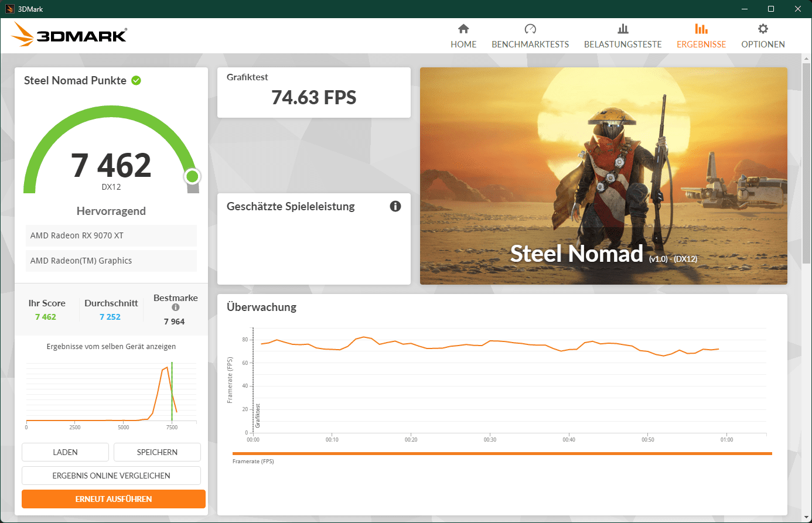812x523 pixels.
Task: Click the Grafiktest 74.63 FPS value
Action: (x=314, y=97)
